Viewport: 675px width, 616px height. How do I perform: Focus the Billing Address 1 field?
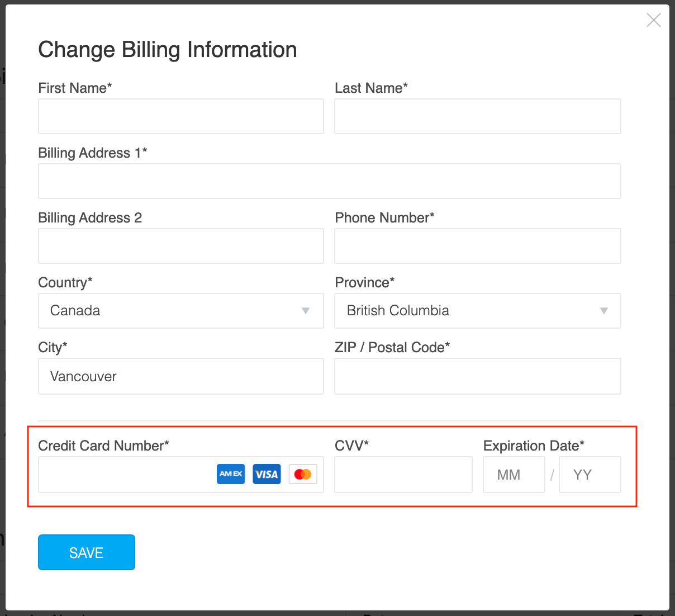330,181
